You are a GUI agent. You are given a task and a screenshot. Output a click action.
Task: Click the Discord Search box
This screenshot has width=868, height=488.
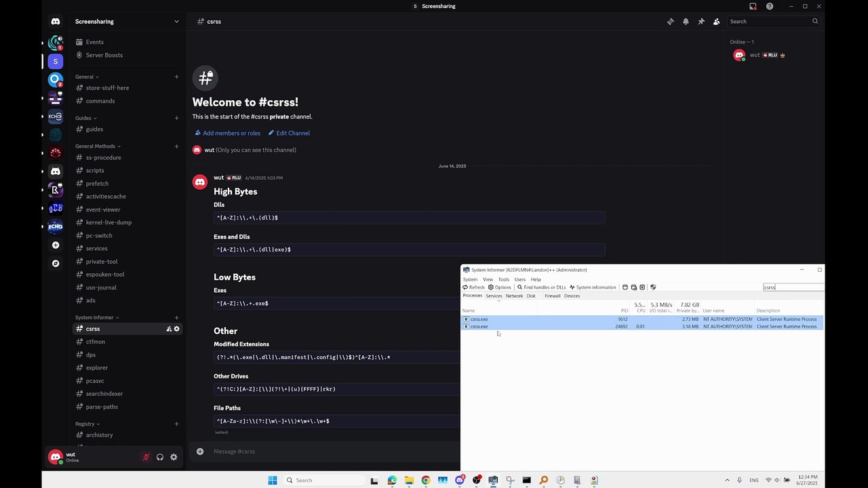[774, 22]
